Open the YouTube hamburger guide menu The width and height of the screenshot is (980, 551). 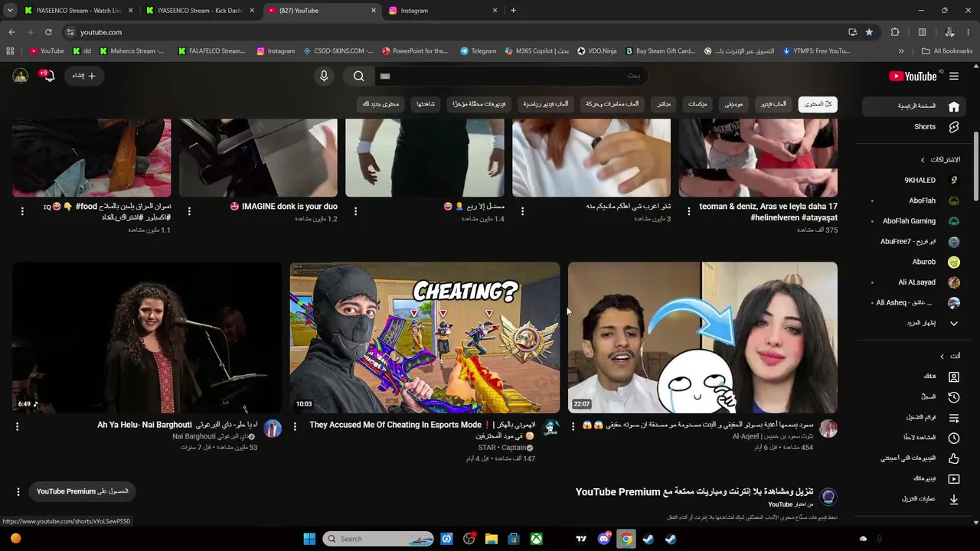[x=954, y=76]
